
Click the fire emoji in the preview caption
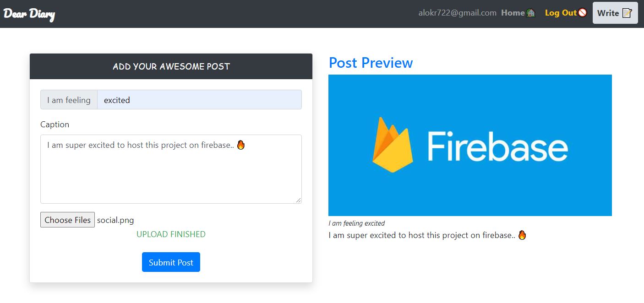click(x=522, y=235)
